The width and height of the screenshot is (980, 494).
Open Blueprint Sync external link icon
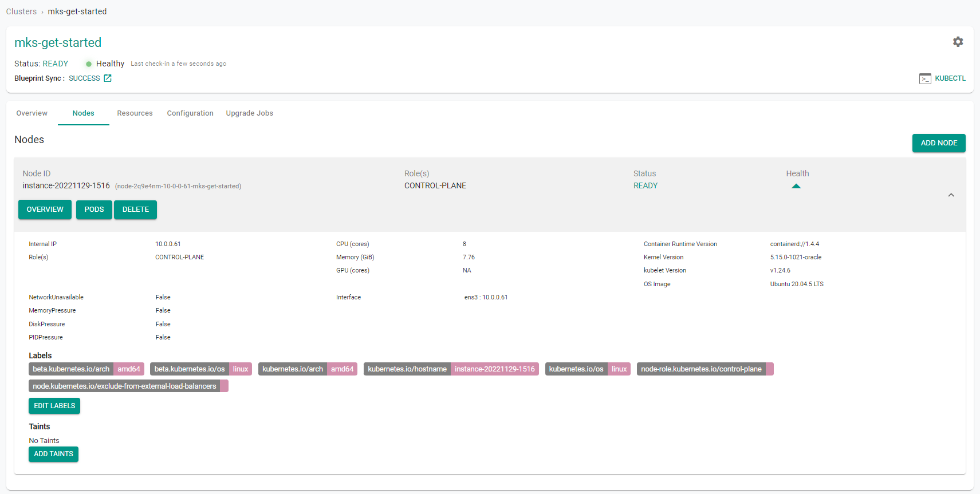pyautogui.click(x=108, y=78)
